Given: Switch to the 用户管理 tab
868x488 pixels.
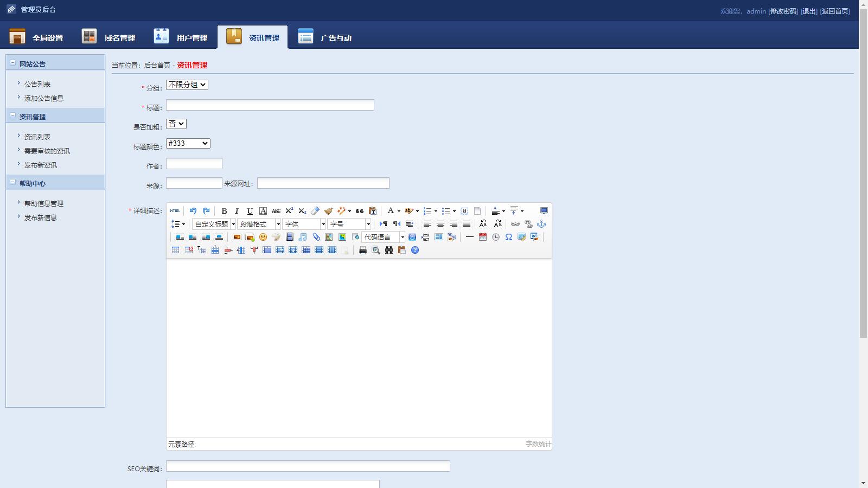Looking at the screenshot, I should (181, 37).
